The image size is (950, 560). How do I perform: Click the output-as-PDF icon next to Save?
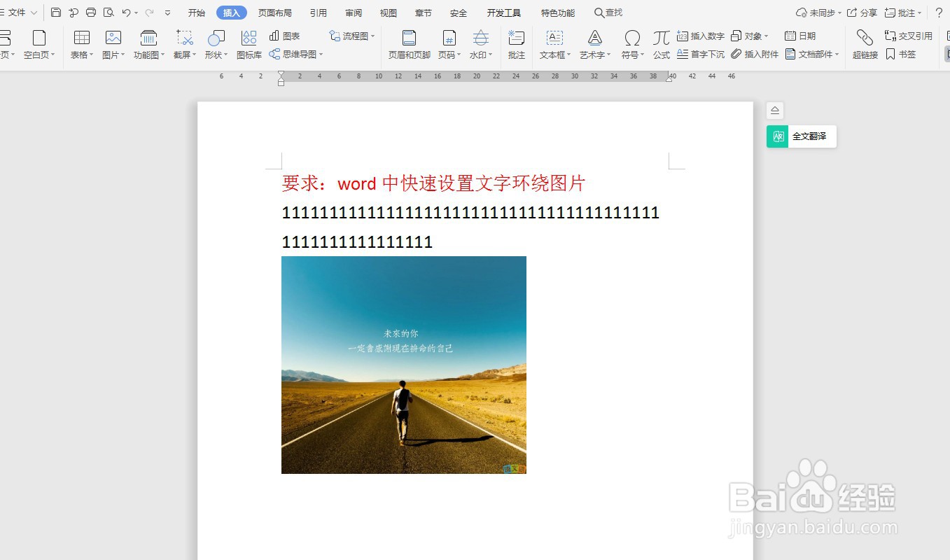click(x=74, y=13)
